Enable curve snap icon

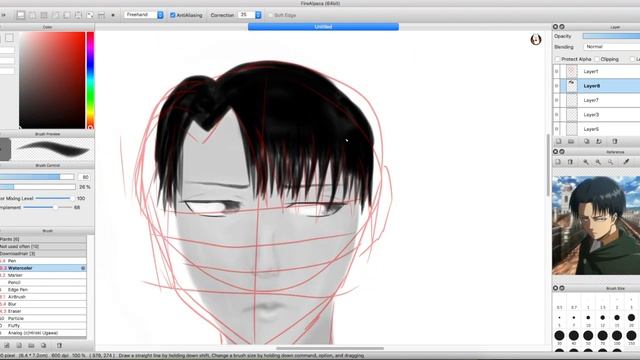coord(90,15)
